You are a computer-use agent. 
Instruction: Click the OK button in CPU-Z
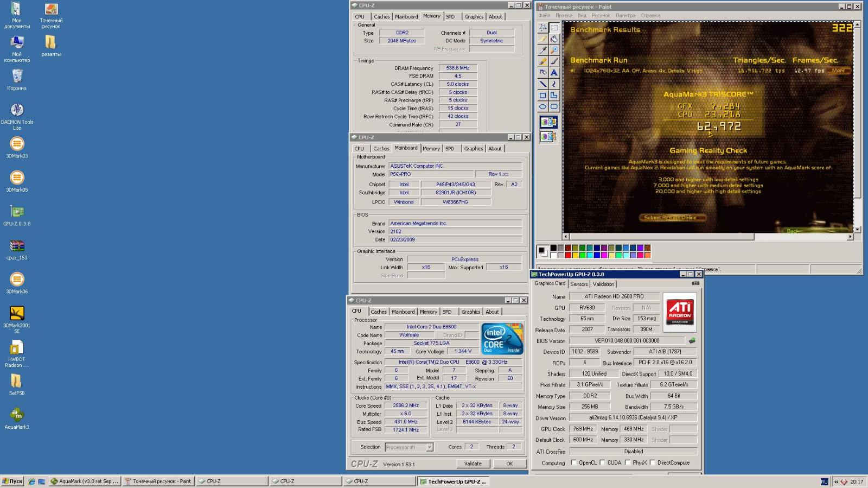pyautogui.click(x=509, y=464)
